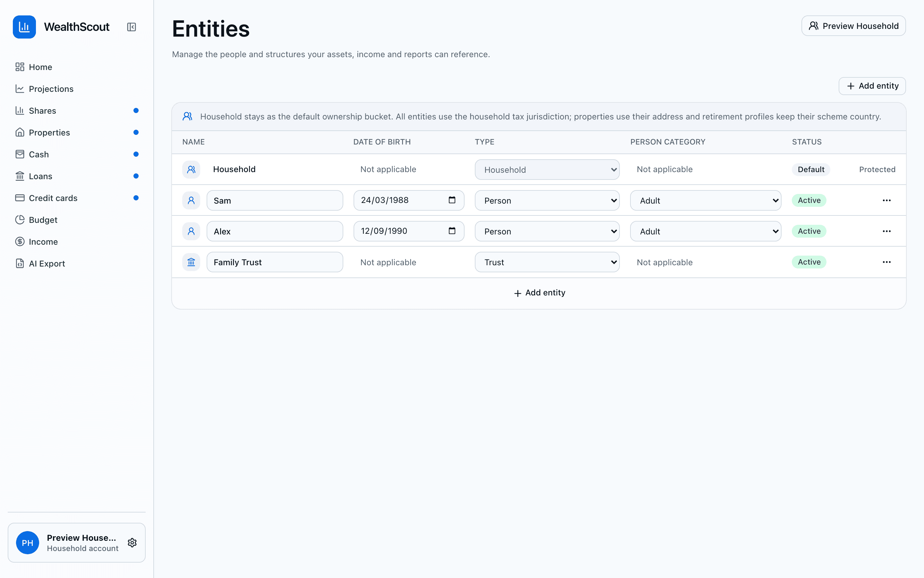Click the Household name text
This screenshot has height=578, width=924.
click(234, 169)
